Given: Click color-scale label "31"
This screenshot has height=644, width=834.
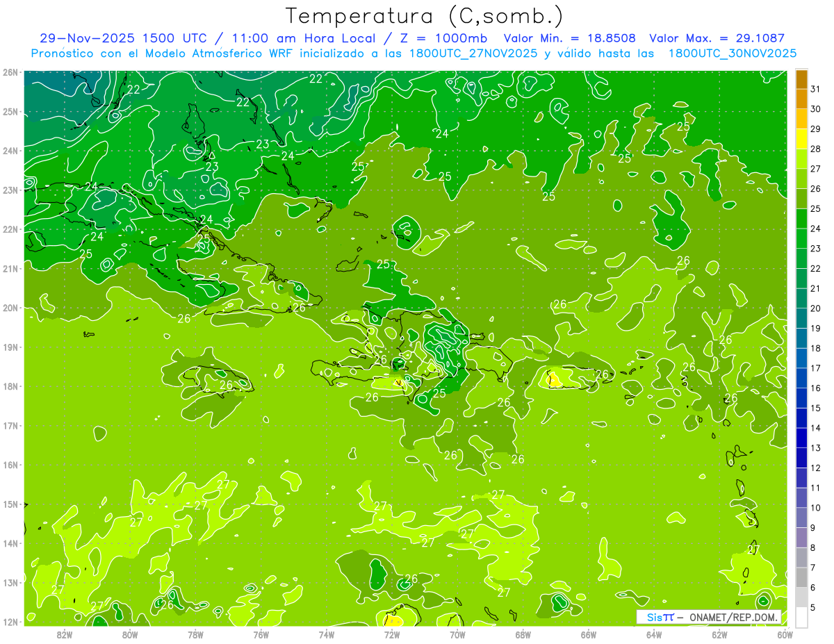Looking at the screenshot, I should click(816, 89).
